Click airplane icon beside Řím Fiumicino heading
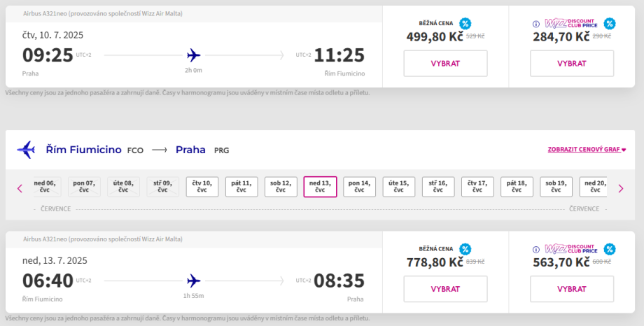 (x=27, y=150)
